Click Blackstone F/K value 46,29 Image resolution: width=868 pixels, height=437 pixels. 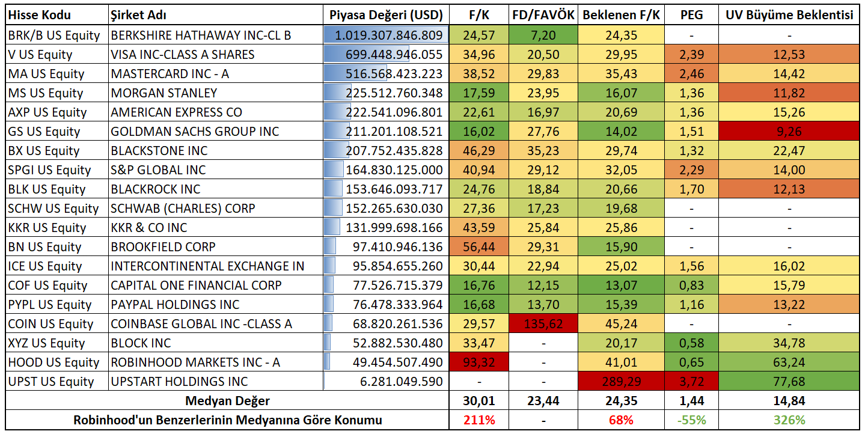click(x=479, y=150)
